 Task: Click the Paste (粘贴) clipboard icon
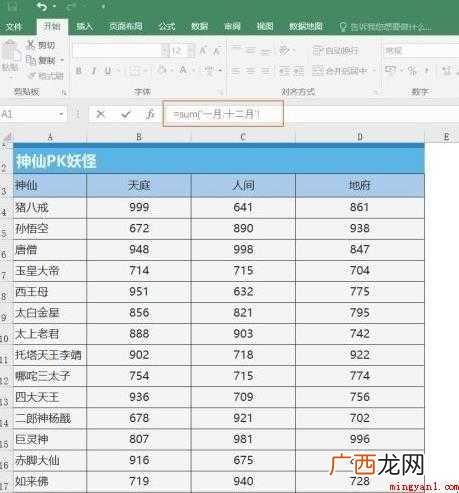[10, 52]
